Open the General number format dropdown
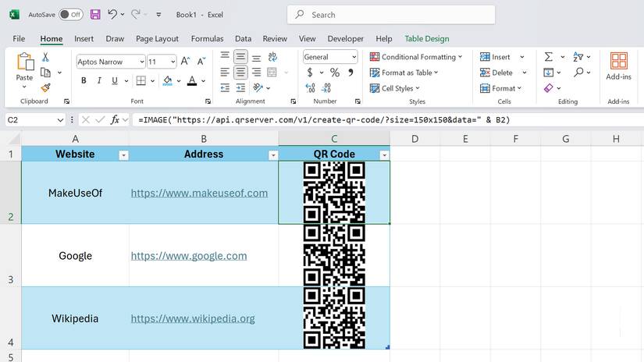644x362 pixels. [x=354, y=57]
